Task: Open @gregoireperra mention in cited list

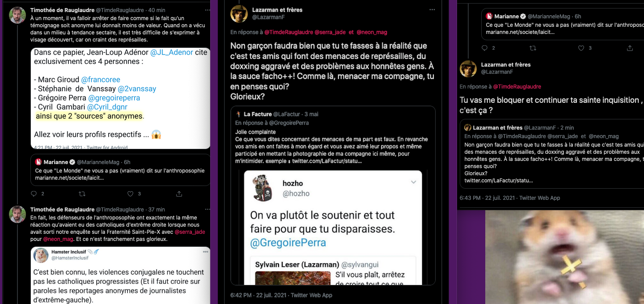Action: pyautogui.click(x=114, y=98)
